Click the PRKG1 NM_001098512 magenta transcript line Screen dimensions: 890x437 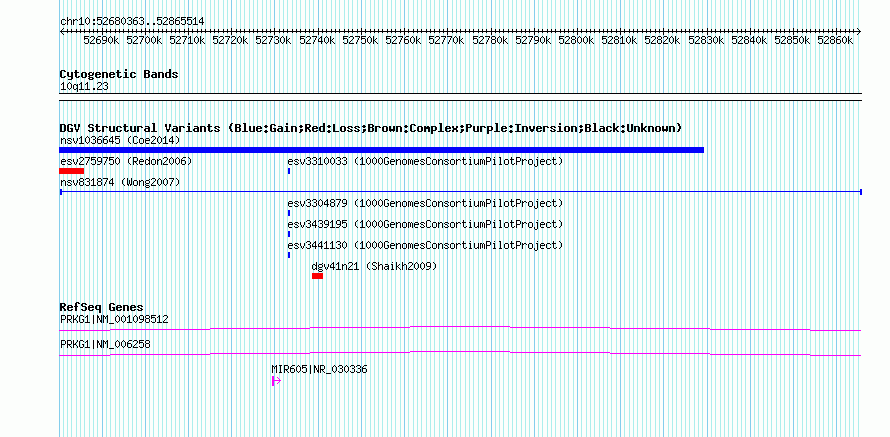point(460,328)
